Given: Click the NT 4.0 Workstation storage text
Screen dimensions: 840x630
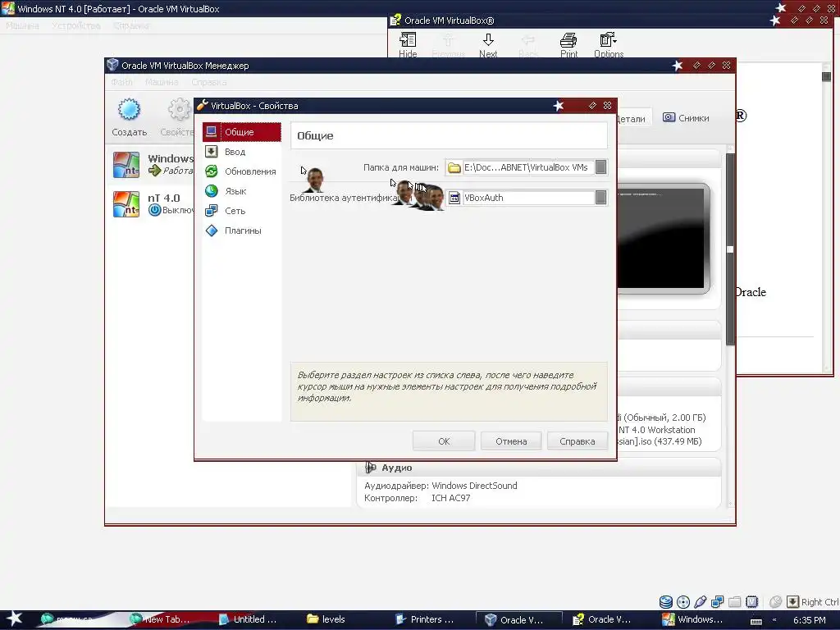Looking at the screenshot, I should click(656, 430).
